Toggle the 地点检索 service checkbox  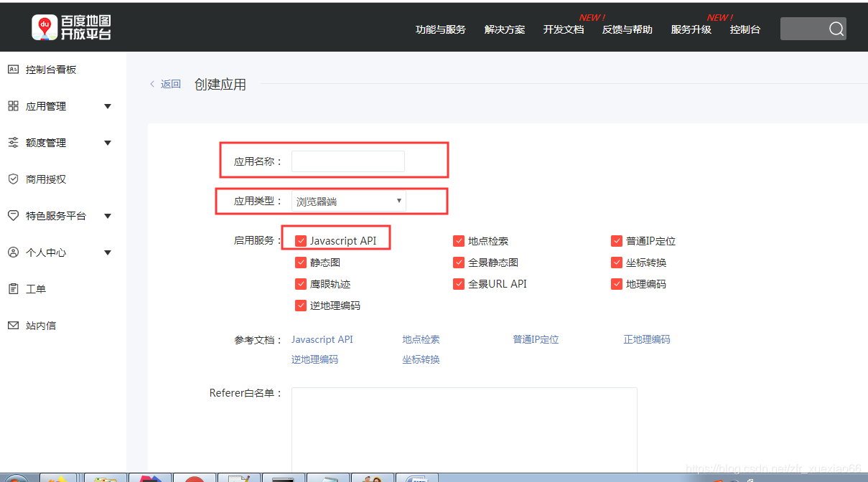tap(459, 241)
